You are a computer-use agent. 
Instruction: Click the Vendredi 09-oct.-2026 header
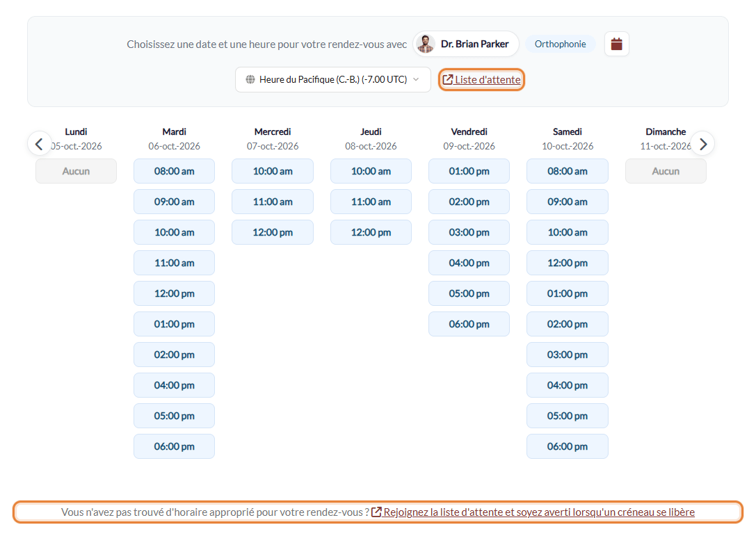click(469, 139)
